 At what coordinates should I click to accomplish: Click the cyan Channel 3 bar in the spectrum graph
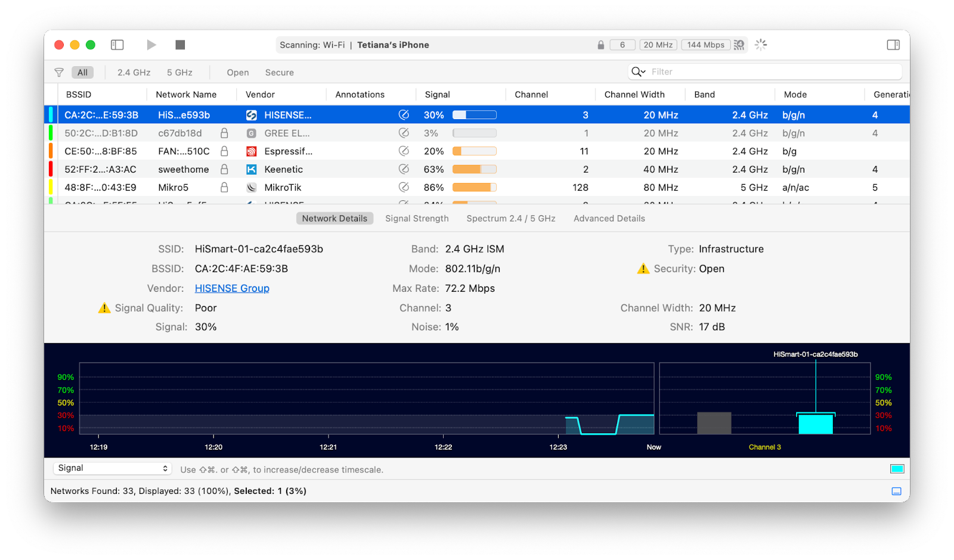[x=816, y=424]
